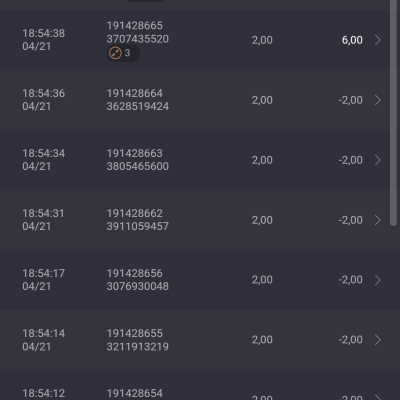Viewport: 400px width, 400px height.
Task: Click transaction ID 3707435520
Action: tap(138, 39)
